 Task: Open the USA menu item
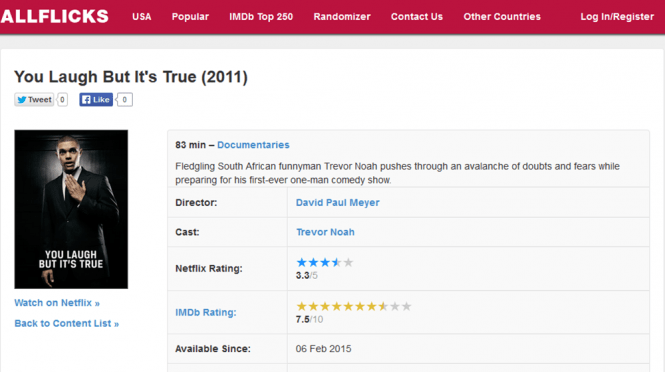tap(142, 17)
